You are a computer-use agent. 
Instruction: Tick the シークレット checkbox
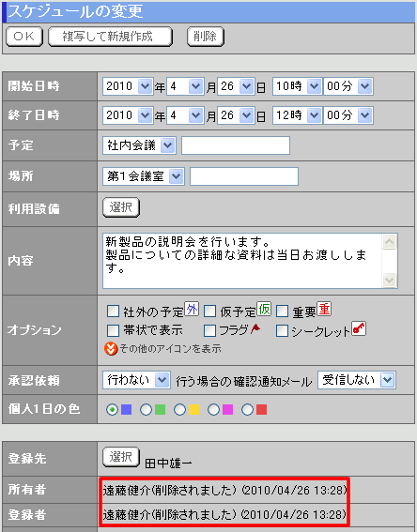tap(282, 331)
